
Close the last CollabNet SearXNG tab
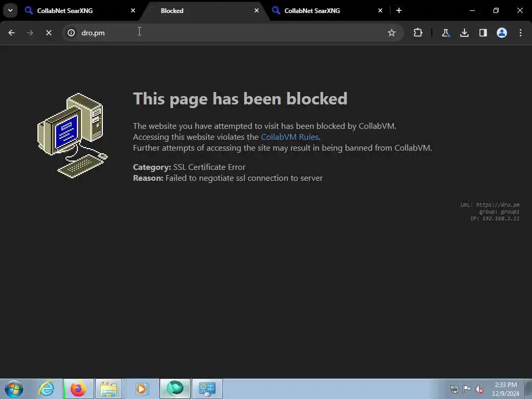point(380,10)
